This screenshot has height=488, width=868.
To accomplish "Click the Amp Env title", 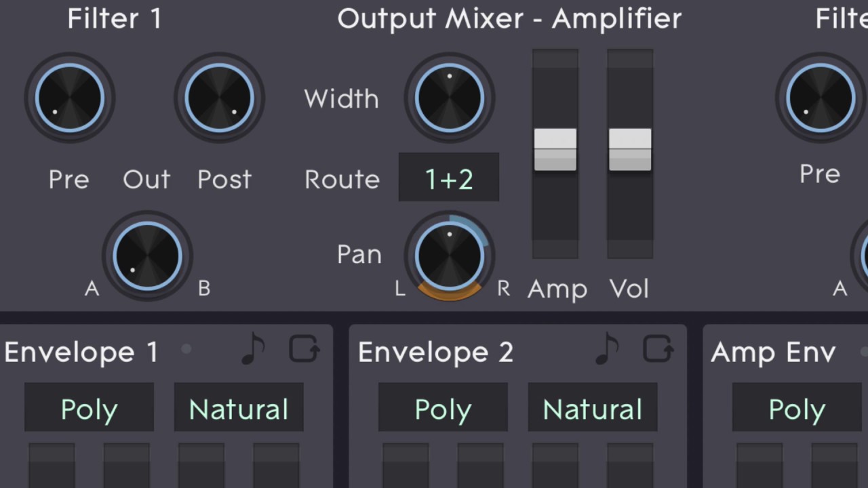I will coord(773,352).
